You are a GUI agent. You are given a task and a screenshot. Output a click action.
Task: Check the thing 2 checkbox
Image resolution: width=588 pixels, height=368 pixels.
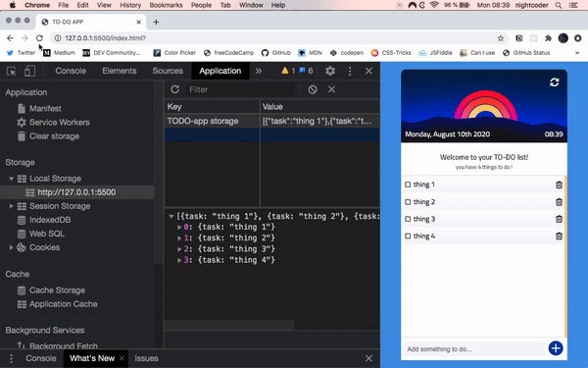click(408, 202)
